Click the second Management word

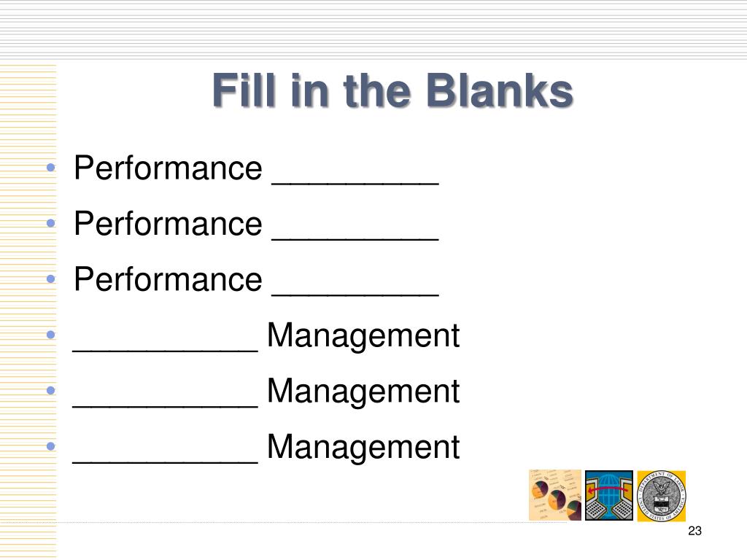[363, 392]
